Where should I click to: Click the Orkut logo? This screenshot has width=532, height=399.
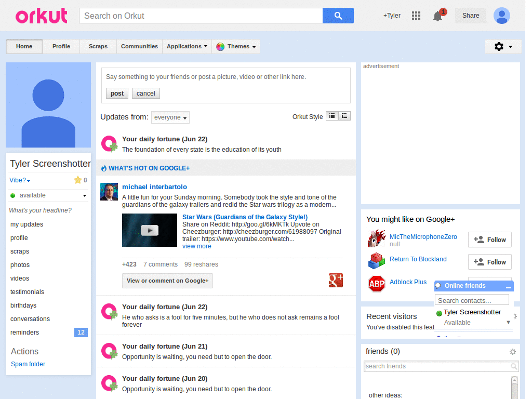click(x=42, y=16)
